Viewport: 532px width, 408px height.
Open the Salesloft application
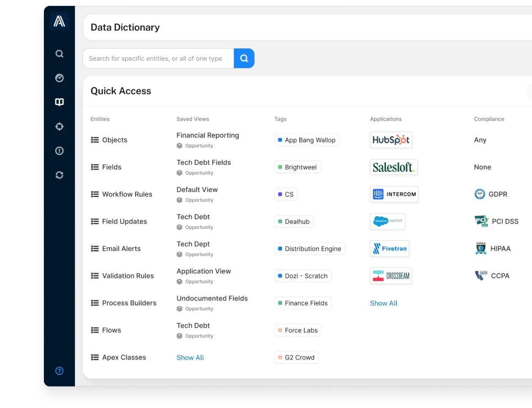point(394,167)
